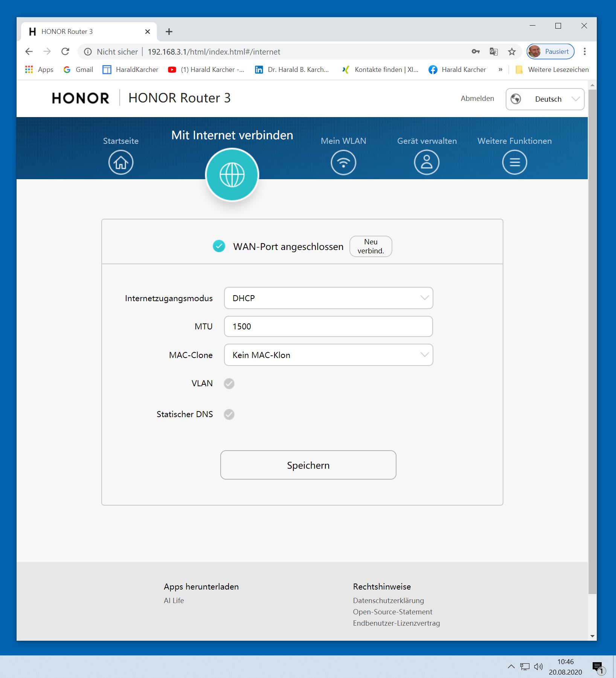Open the saved passwords key icon
The height and width of the screenshot is (678, 616).
click(476, 52)
